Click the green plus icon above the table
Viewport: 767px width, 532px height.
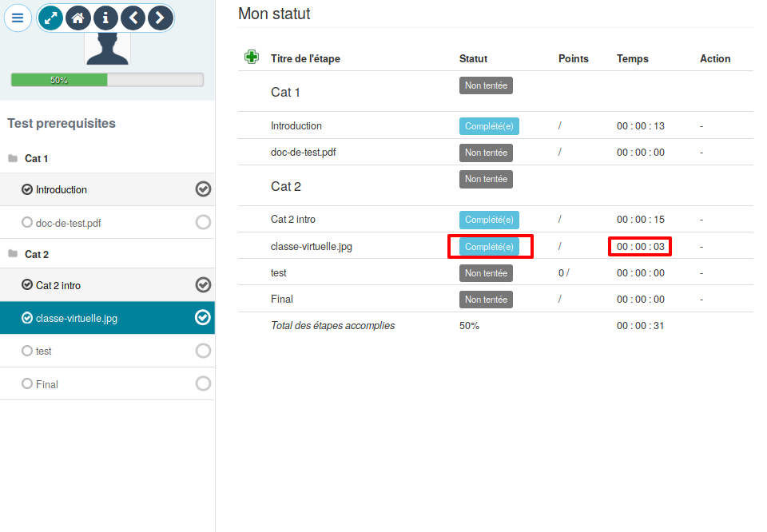coord(252,57)
